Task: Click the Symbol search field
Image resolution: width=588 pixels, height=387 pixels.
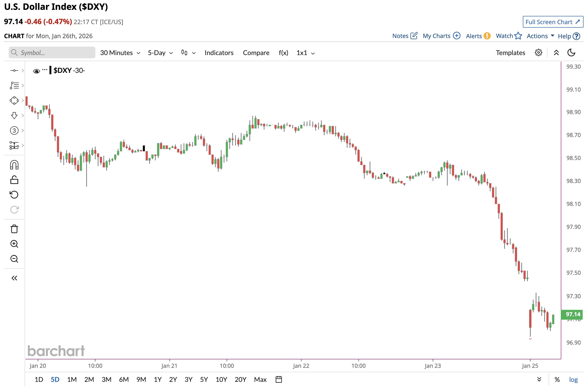Action: coord(52,52)
